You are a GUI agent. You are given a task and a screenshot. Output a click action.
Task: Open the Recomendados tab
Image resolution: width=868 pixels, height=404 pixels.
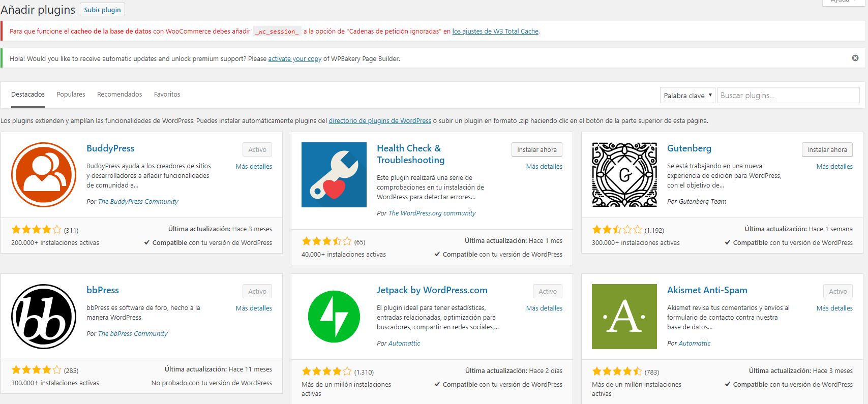119,95
